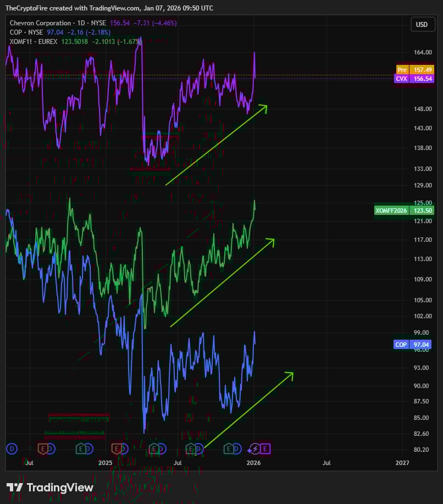Click the 105.00 price axis label
This screenshot has height=504, width=443.
[x=423, y=300]
